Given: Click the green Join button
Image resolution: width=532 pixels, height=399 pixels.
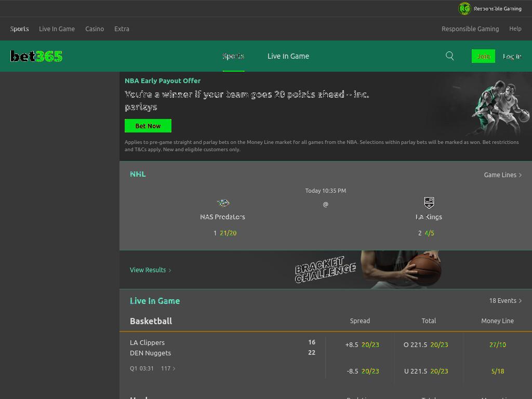Looking at the screenshot, I should pyautogui.click(x=483, y=56).
